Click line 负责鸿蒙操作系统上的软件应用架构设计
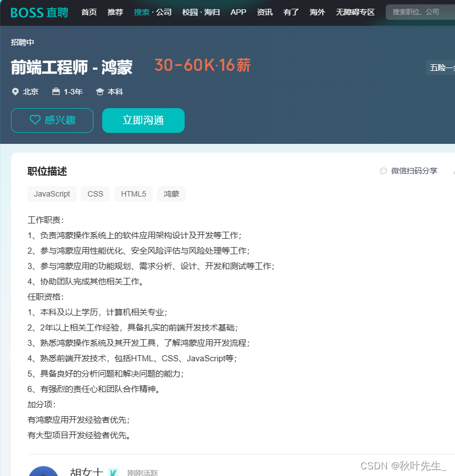The image size is (455, 476). pyautogui.click(x=134, y=236)
